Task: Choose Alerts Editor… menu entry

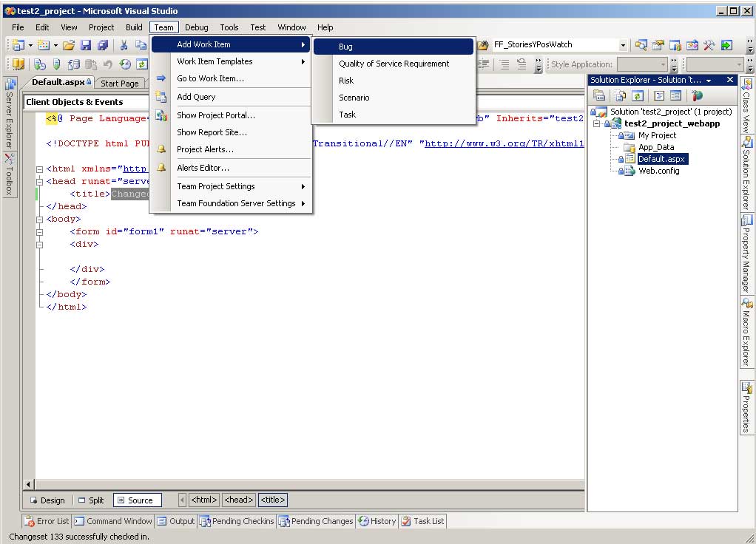Action: [x=231, y=168]
